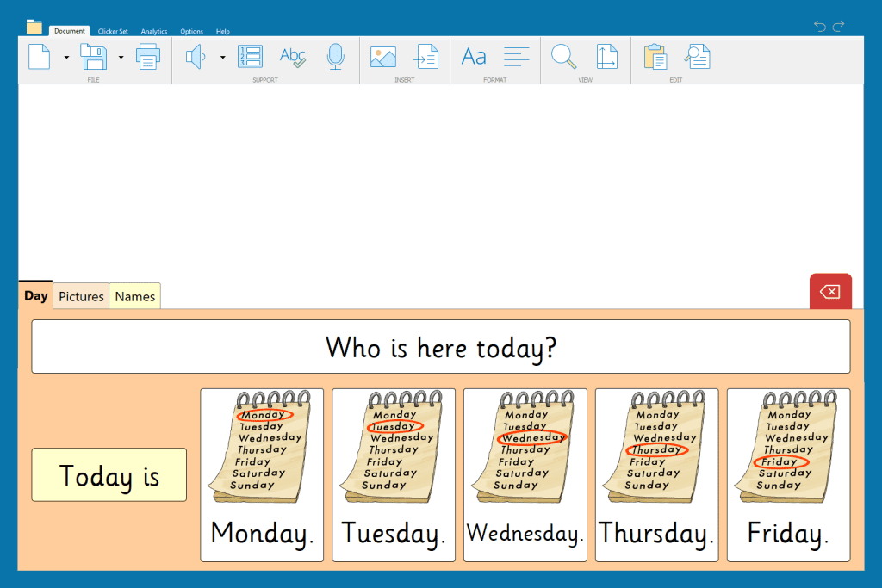This screenshot has height=588, width=882.
Task: Open the Help ribbon tab
Action: (x=223, y=32)
